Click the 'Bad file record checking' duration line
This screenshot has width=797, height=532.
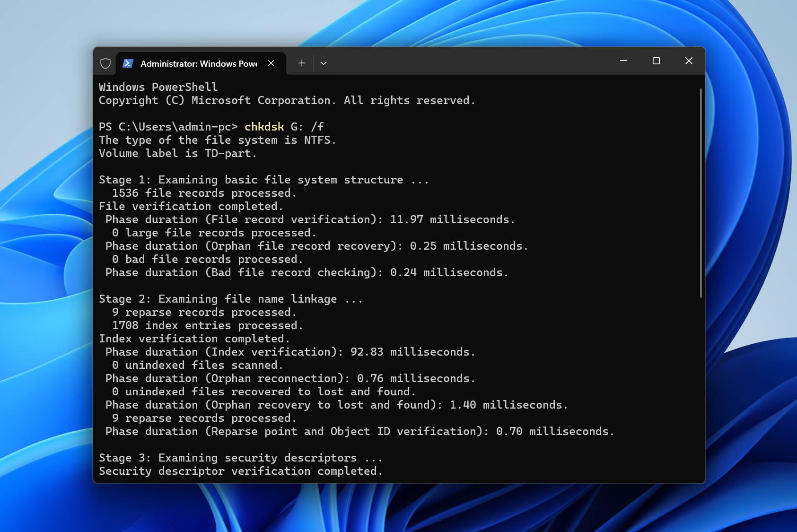tap(307, 272)
